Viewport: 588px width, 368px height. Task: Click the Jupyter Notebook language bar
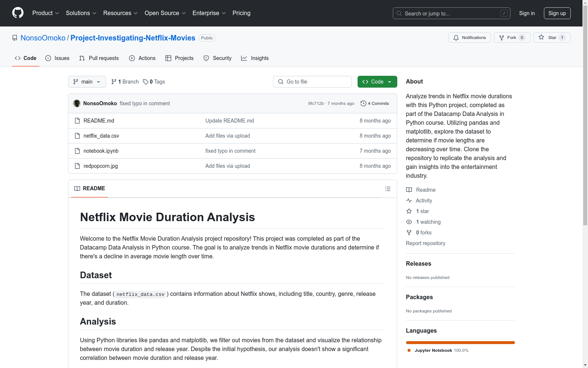point(460,343)
